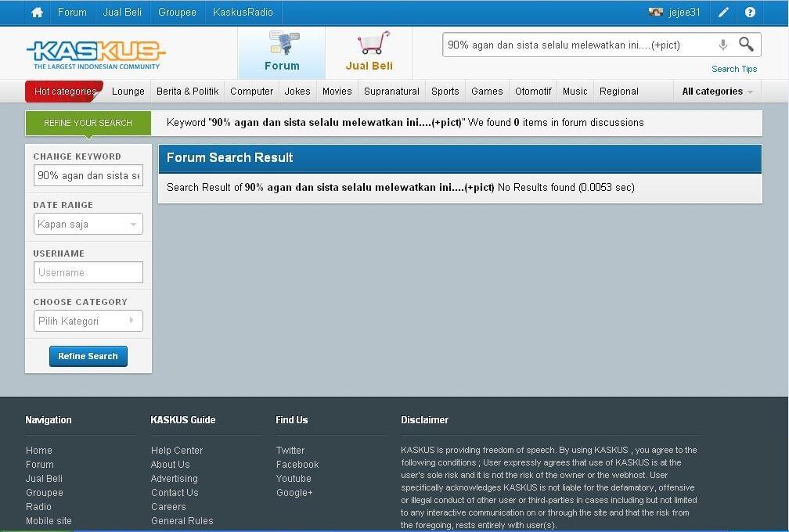Activate the microphone voice search icon
The height and width of the screenshot is (532, 789).
pyautogui.click(x=723, y=45)
